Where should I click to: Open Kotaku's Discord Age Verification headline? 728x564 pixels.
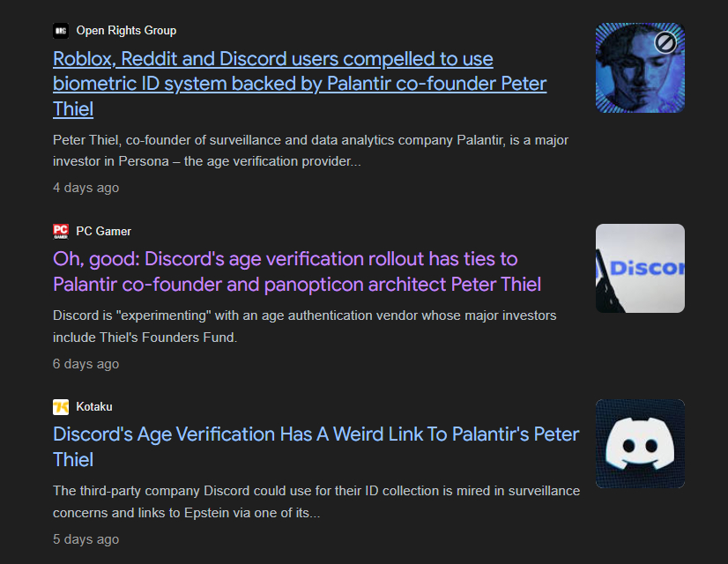point(316,447)
